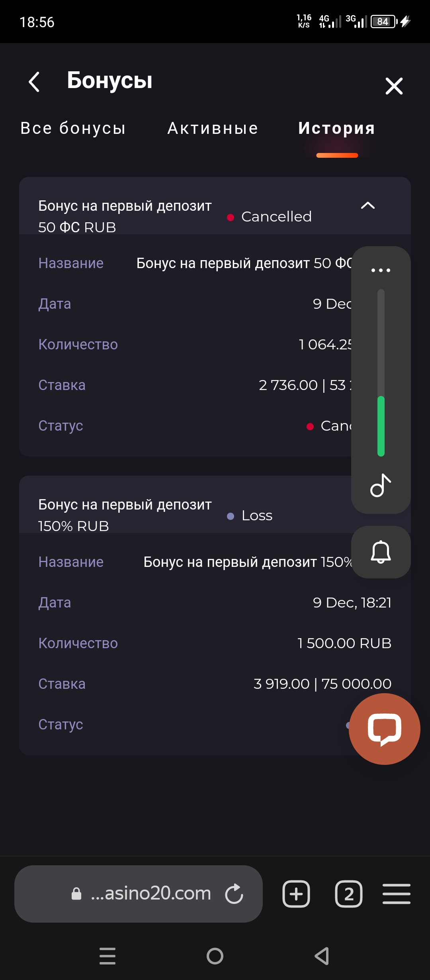Open the Активные tab
Image resolution: width=430 pixels, height=980 pixels.
(213, 128)
